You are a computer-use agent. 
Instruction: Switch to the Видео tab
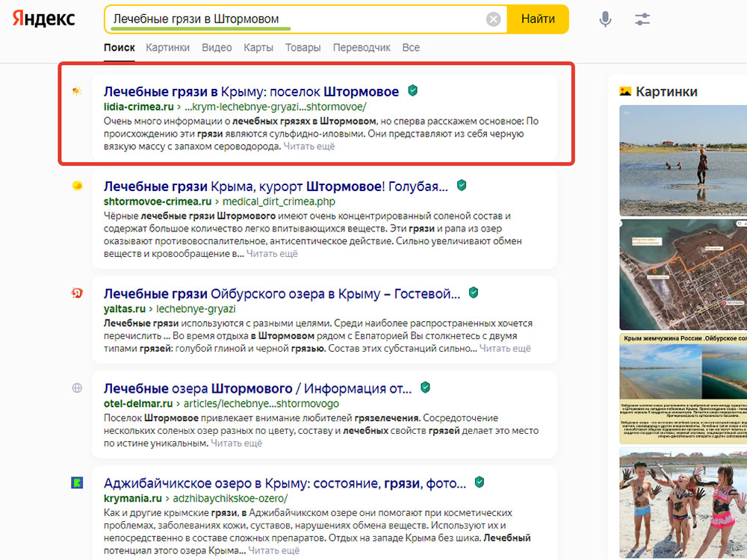[217, 48]
